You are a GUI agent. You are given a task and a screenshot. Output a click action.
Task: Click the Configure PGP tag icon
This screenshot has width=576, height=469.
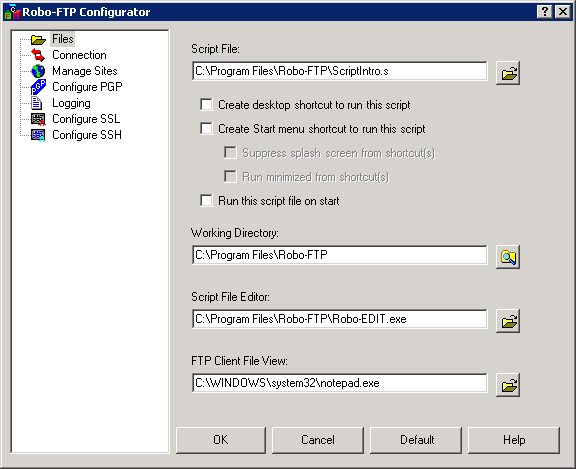point(38,87)
